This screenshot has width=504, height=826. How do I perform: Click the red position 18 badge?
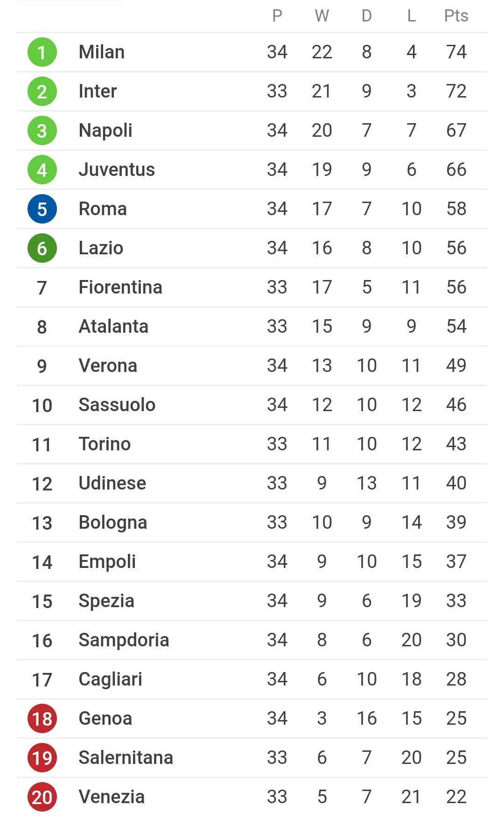(x=42, y=719)
